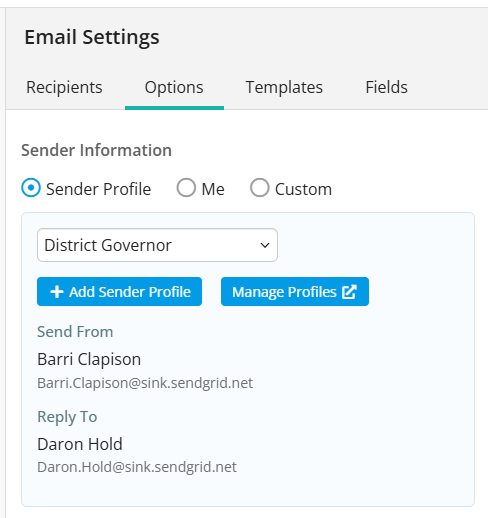Screen dimensions: 488x518
Task: Click the Daron Hold reply-to name
Action: tap(80, 444)
